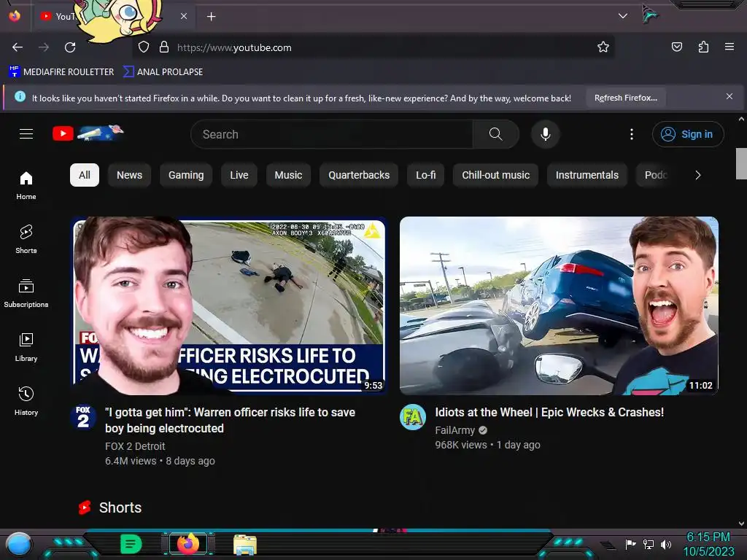Image resolution: width=747 pixels, height=560 pixels.
Task: Open the green notes app in the taskbar
Action: coord(131,544)
